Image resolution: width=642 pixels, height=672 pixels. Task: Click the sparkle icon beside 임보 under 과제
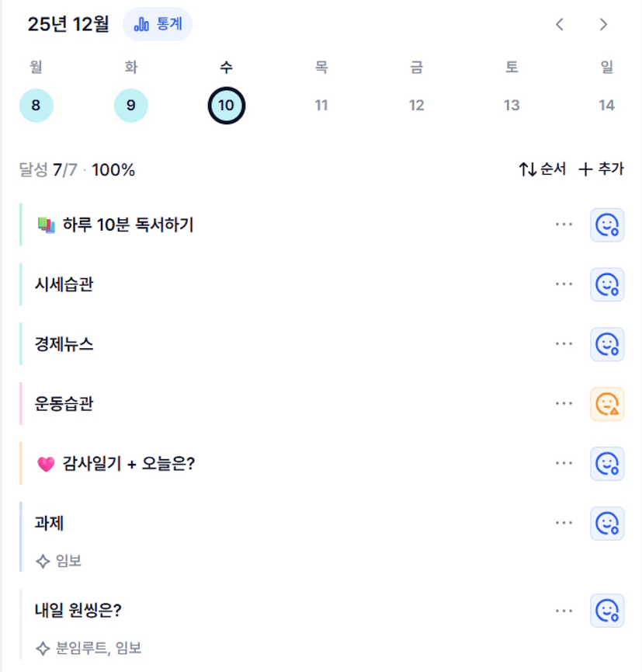pos(43,560)
